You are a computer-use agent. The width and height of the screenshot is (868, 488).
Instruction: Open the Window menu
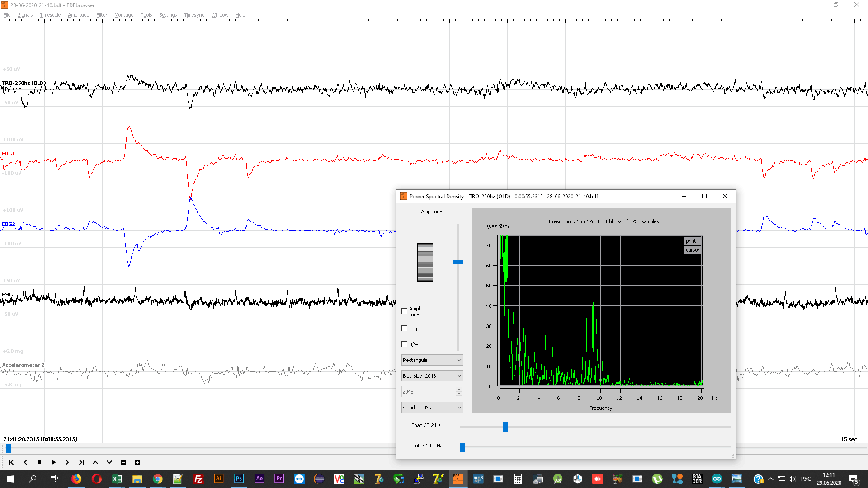pyautogui.click(x=220, y=15)
